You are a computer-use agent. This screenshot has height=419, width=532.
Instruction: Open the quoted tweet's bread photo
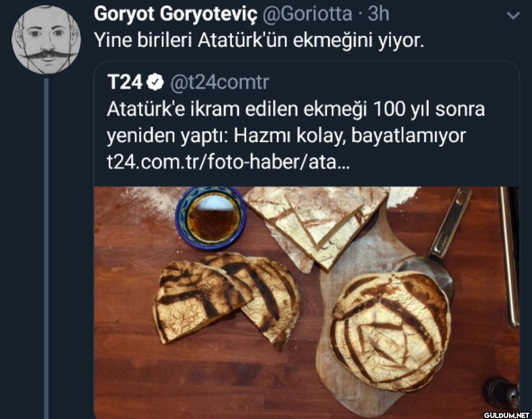coord(307,302)
